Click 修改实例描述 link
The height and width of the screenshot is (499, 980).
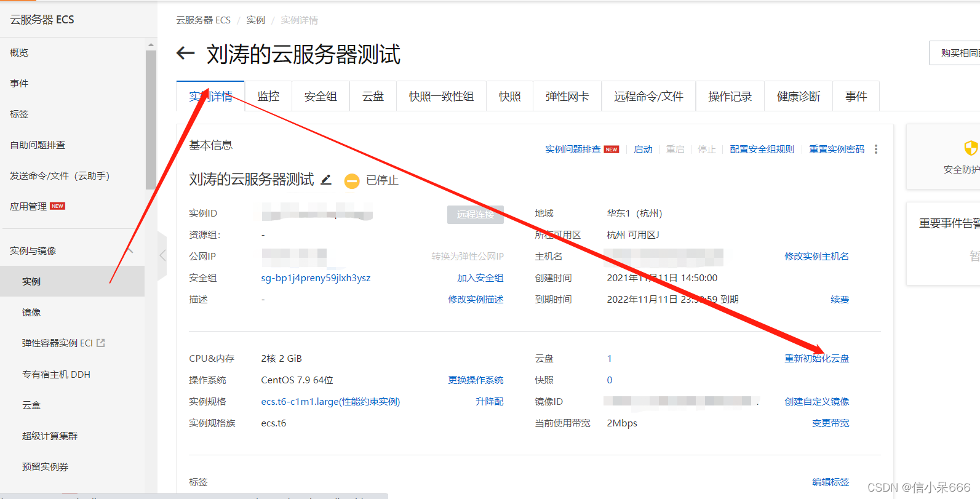pos(476,300)
